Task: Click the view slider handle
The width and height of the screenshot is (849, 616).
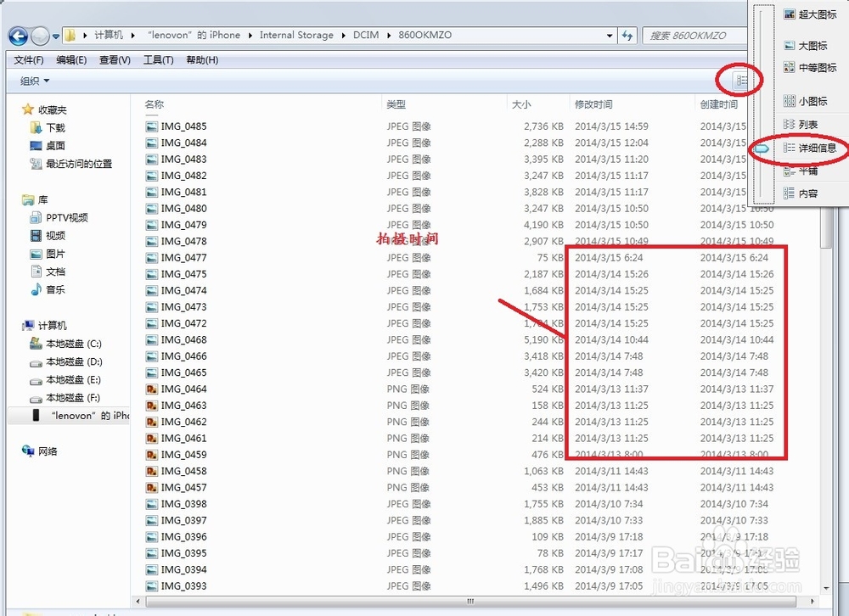Action: click(x=762, y=148)
